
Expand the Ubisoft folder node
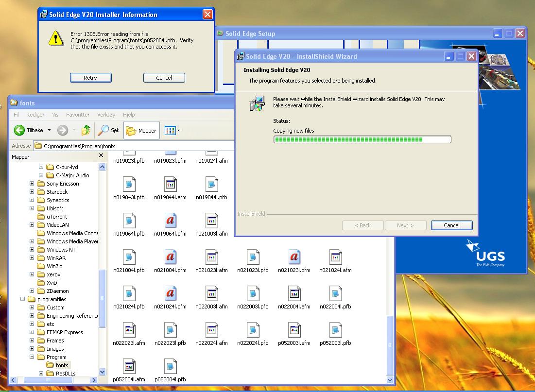[x=32, y=208]
